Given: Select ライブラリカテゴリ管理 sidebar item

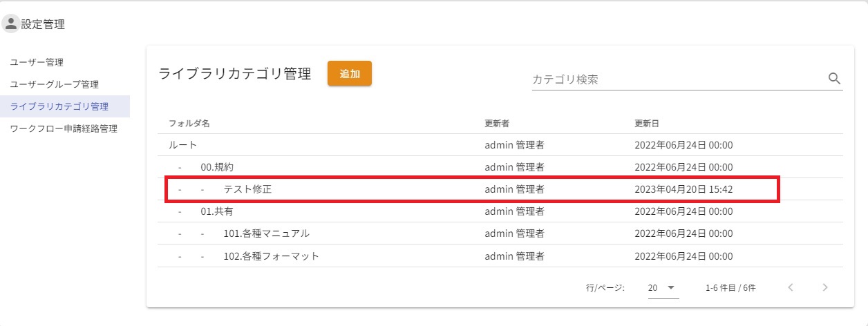Looking at the screenshot, I should (59, 106).
